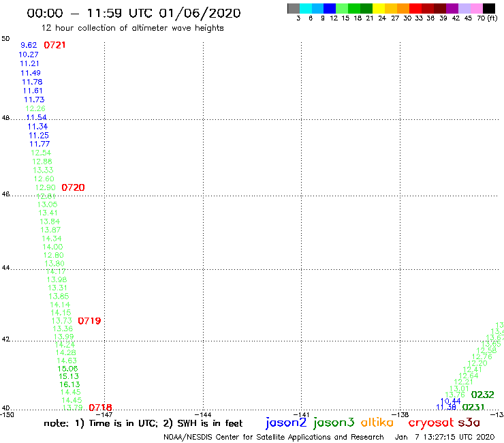
Task: Click the 12.64 wave height value
Action: pyautogui.click(x=469, y=376)
